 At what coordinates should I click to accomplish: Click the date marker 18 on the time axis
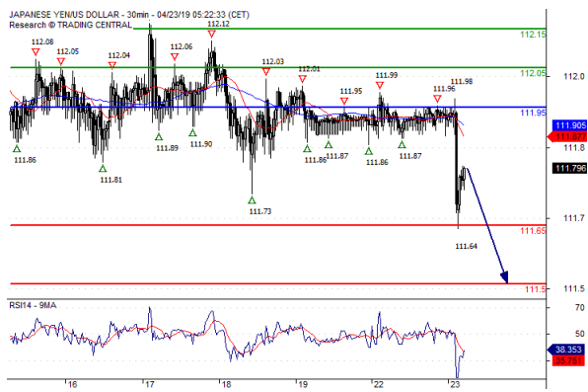click(226, 384)
